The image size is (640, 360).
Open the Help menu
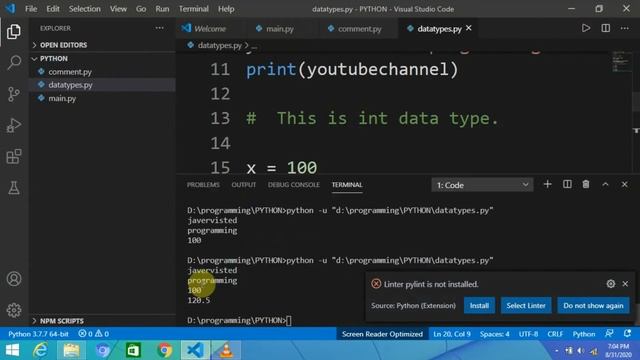(x=226, y=9)
